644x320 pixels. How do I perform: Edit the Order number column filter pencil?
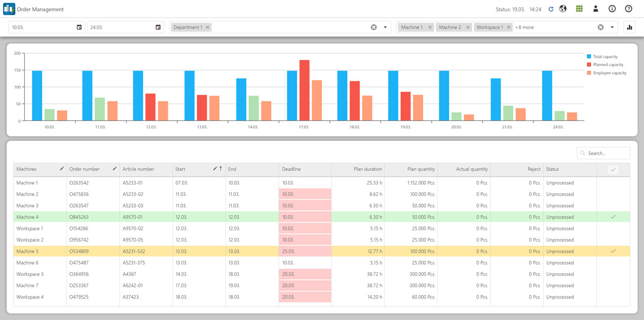click(114, 169)
